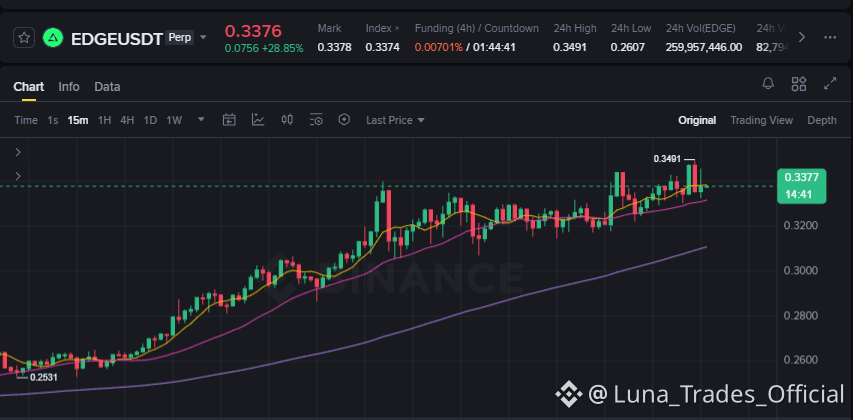Image resolution: width=853 pixels, height=420 pixels.
Task: Expand chart to fullscreen
Action: click(830, 83)
